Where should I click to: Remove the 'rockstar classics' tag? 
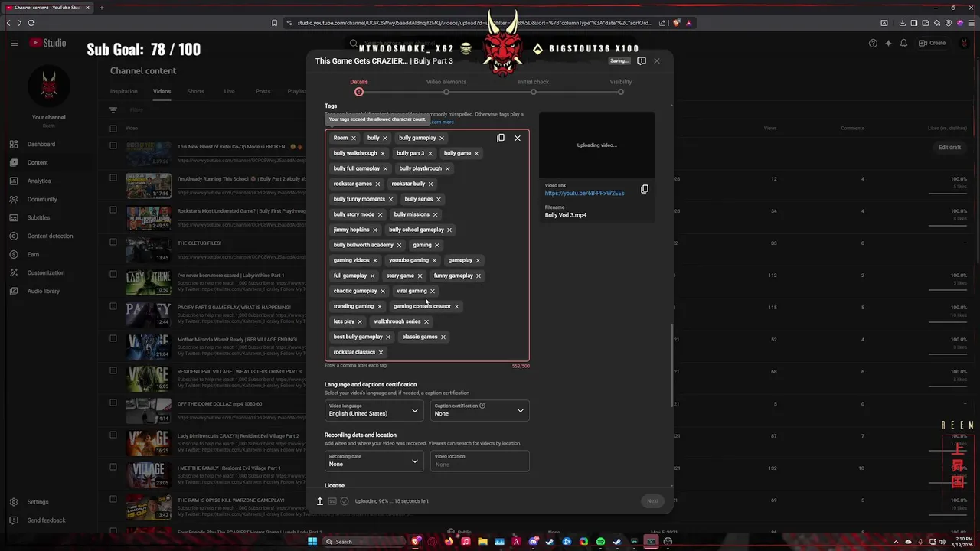coord(381,352)
